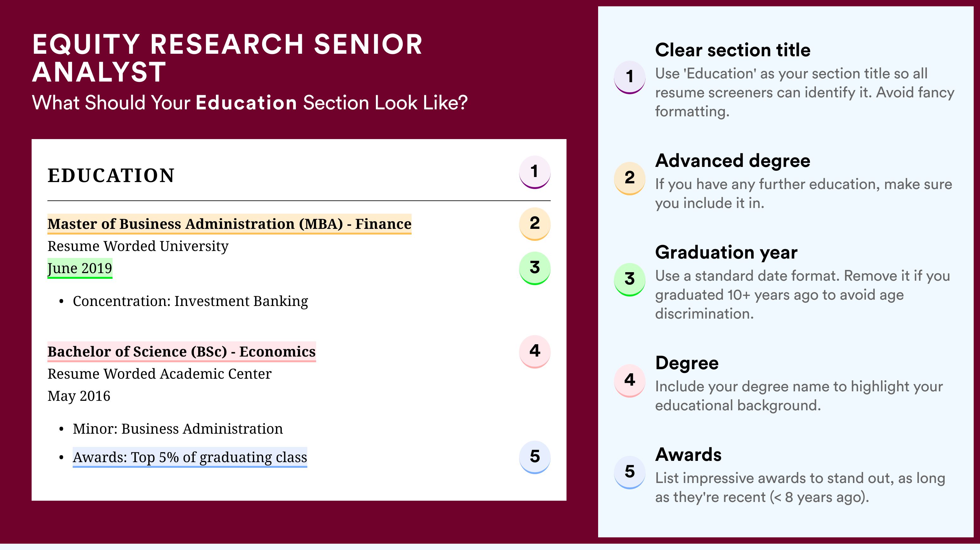Click the green highlighted June 2019 date
The image size is (980, 550).
80,268
